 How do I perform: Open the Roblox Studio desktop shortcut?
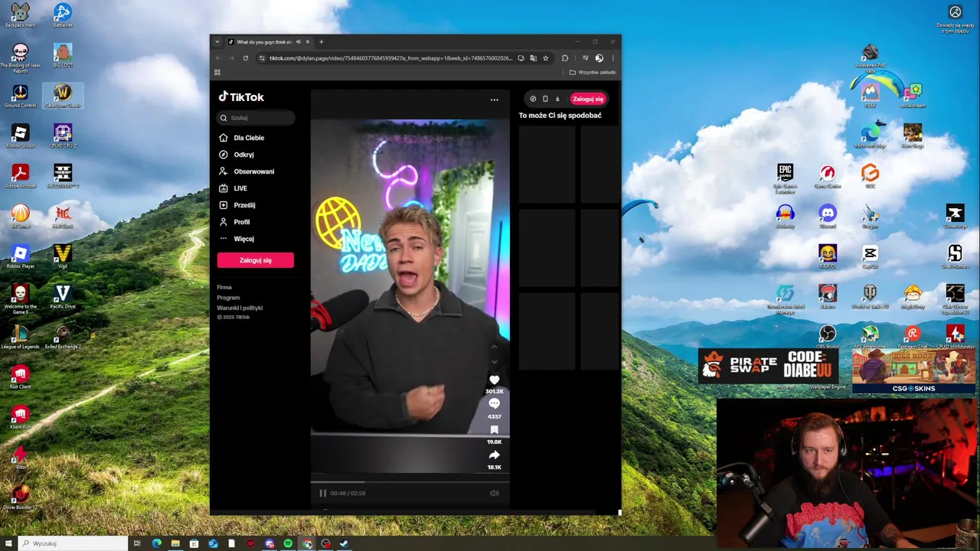[x=20, y=136]
